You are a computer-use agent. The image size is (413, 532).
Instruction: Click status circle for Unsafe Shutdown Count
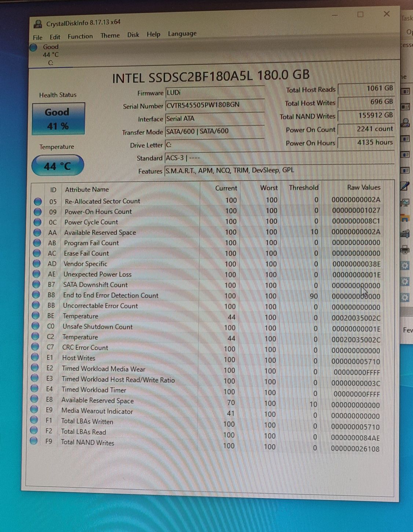pyautogui.click(x=35, y=326)
